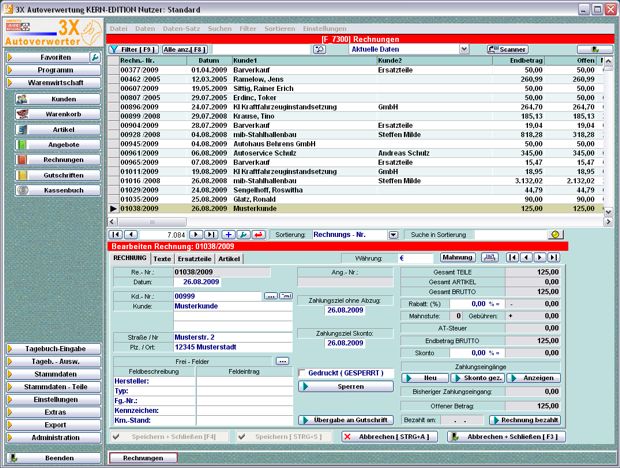Click Übergabe an Gutschrift button
Screen dimensions: 620x468
tap(346, 420)
